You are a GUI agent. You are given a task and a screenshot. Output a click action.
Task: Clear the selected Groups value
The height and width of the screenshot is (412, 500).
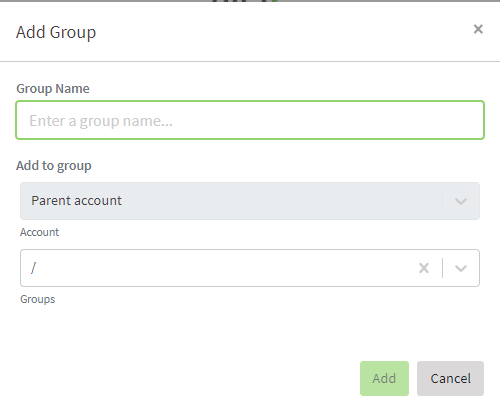pyautogui.click(x=424, y=268)
